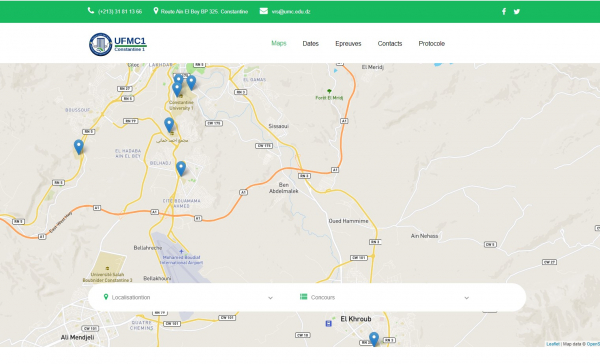Open the Localisation select field
Screen dimensions: 600x364
(x=188, y=297)
